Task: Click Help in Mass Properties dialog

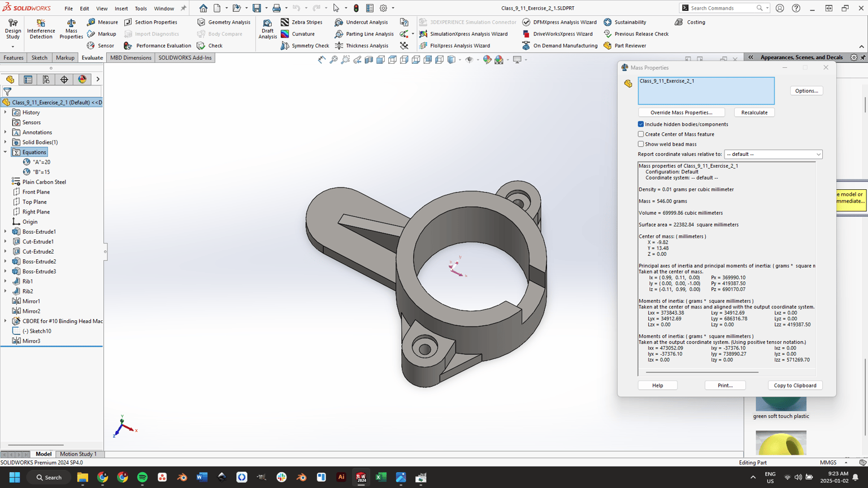Action: coord(658,385)
